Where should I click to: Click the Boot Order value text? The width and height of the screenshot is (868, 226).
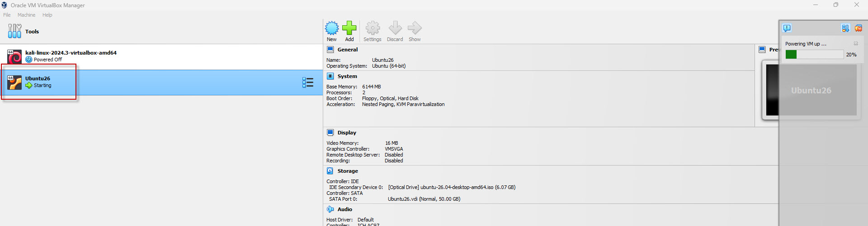click(x=390, y=98)
